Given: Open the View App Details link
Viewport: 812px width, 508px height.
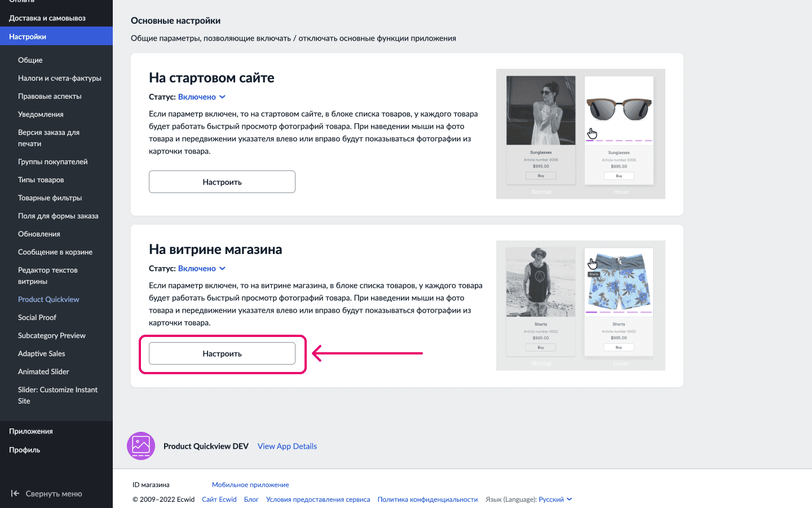Looking at the screenshot, I should pos(287,446).
